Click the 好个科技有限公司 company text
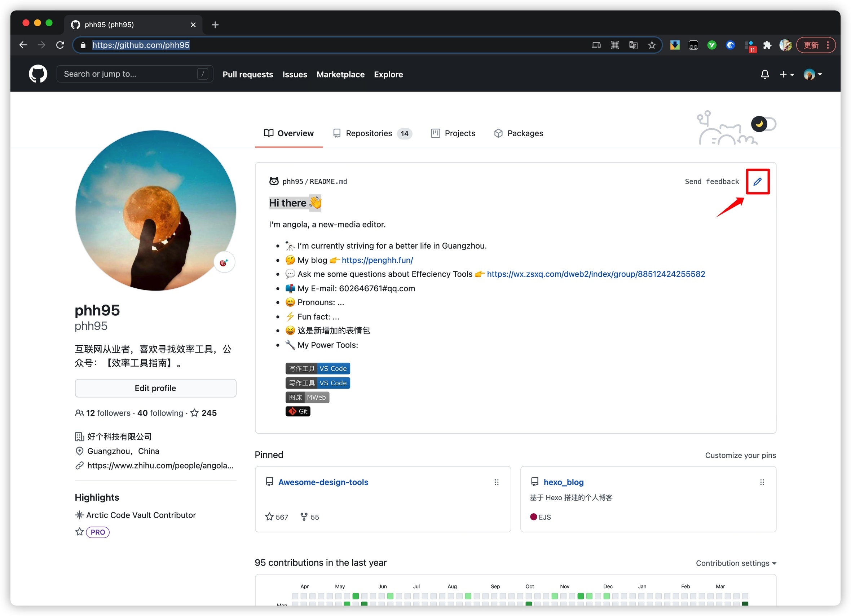 tap(119, 436)
